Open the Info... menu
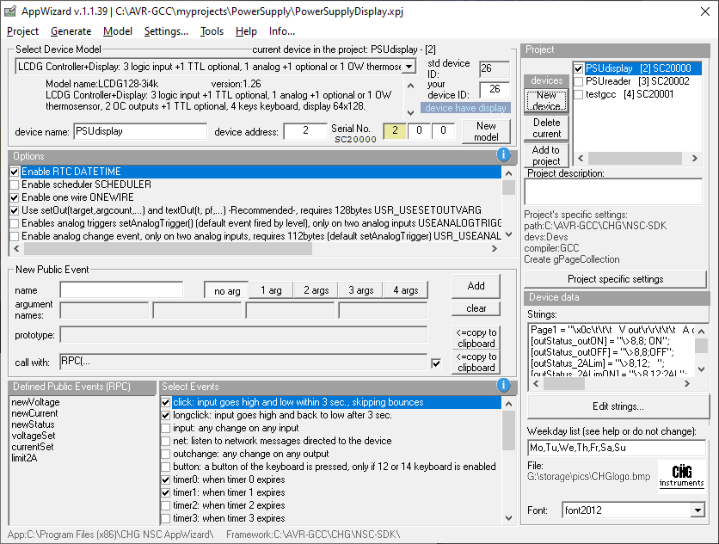719x544 pixels. (x=282, y=31)
